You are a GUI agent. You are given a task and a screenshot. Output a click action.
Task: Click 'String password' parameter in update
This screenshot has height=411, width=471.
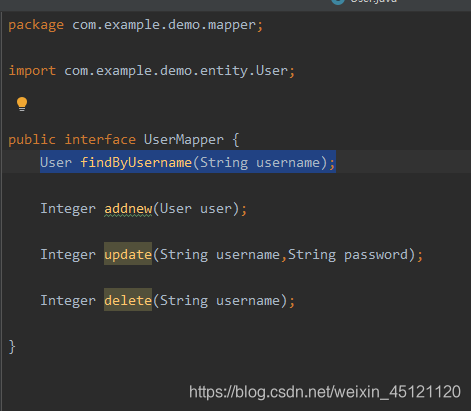tap(348, 255)
